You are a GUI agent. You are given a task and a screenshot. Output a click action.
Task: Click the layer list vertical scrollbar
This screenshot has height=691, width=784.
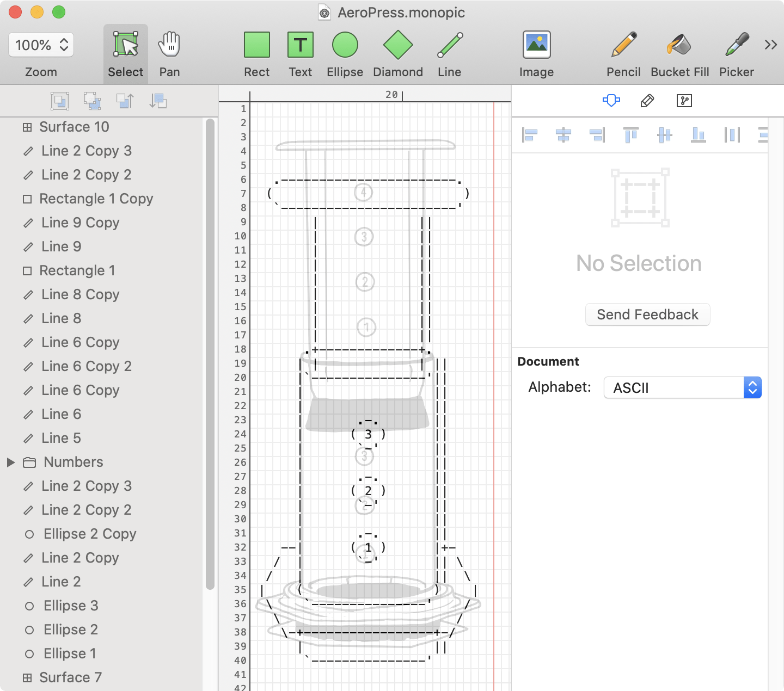(x=210, y=354)
